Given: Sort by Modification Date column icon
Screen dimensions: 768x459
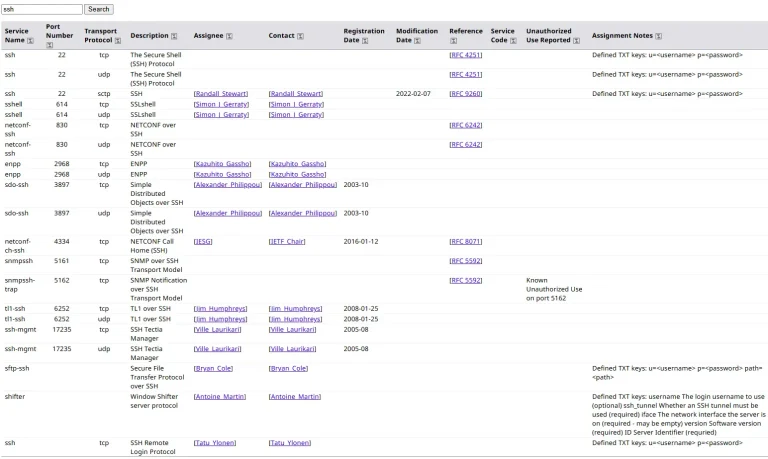Looking at the screenshot, I should 417,41.
